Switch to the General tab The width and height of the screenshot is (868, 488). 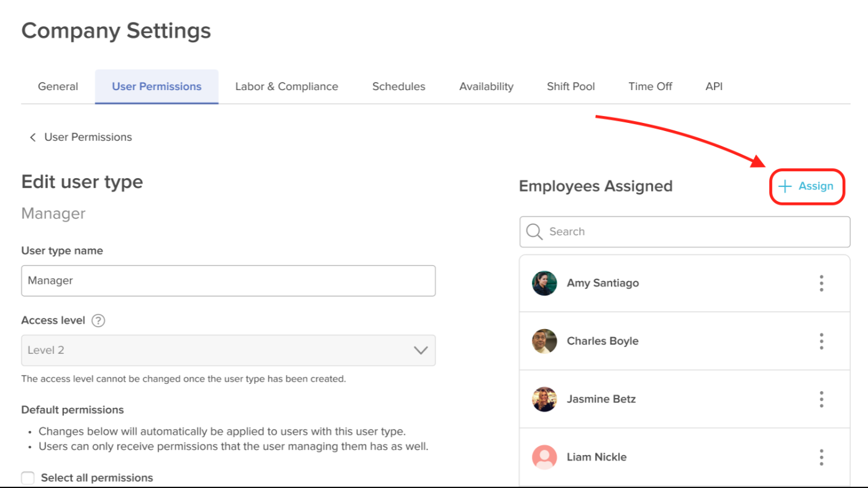coord(58,87)
